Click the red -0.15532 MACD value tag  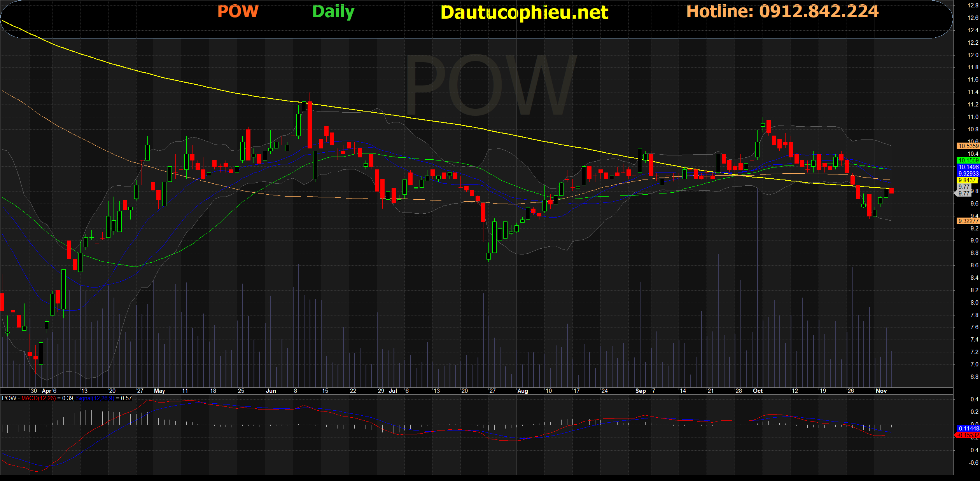coord(968,435)
